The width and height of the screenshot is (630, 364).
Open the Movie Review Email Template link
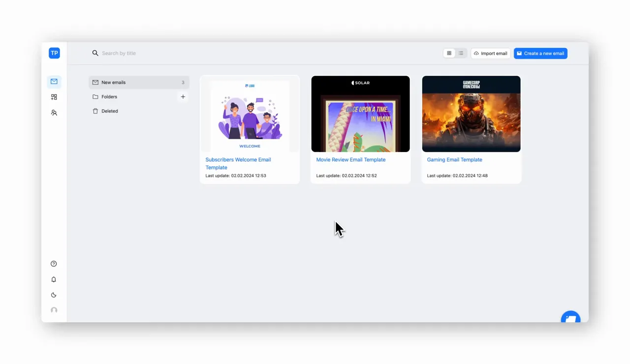[351, 160]
